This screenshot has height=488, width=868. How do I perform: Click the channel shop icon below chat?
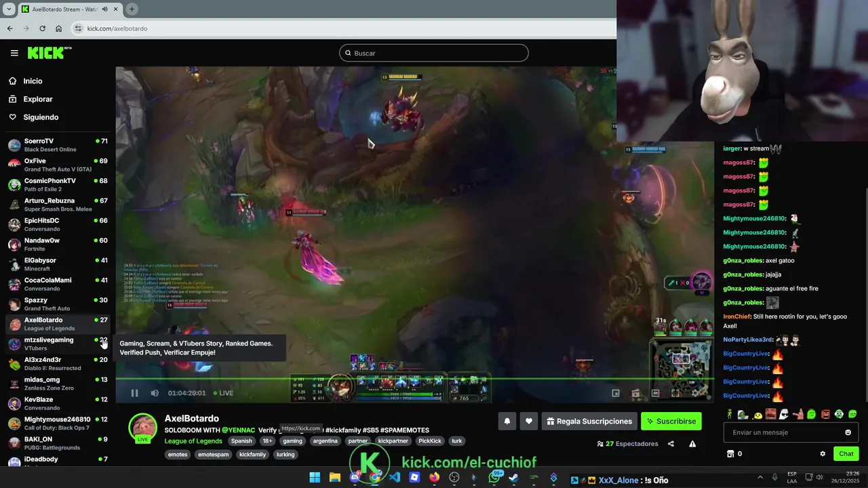730,454
